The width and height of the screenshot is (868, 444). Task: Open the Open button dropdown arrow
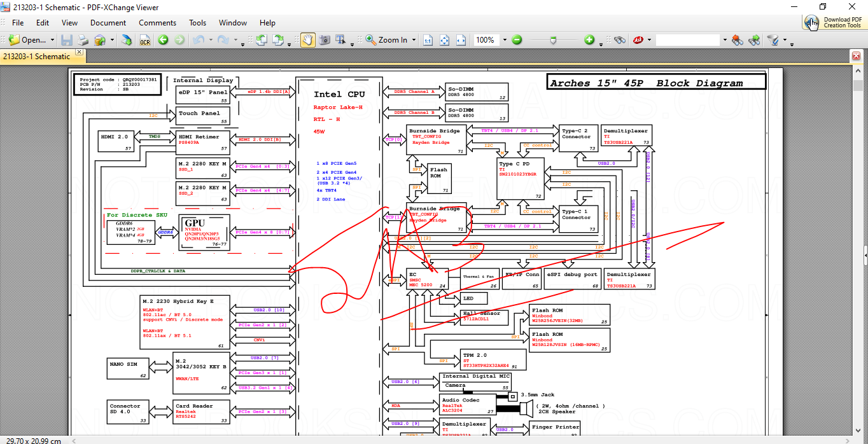click(52, 40)
